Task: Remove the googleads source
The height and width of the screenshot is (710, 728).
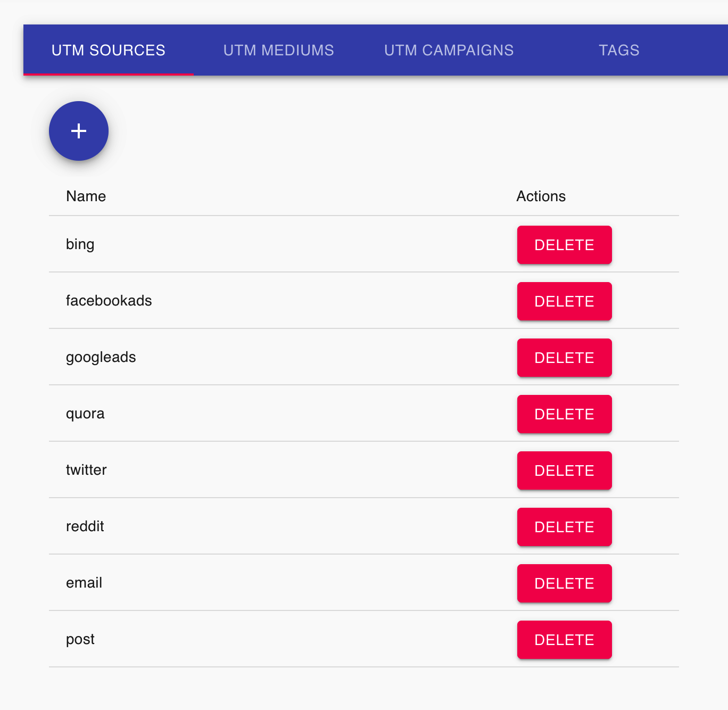Action: tap(564, 358)
